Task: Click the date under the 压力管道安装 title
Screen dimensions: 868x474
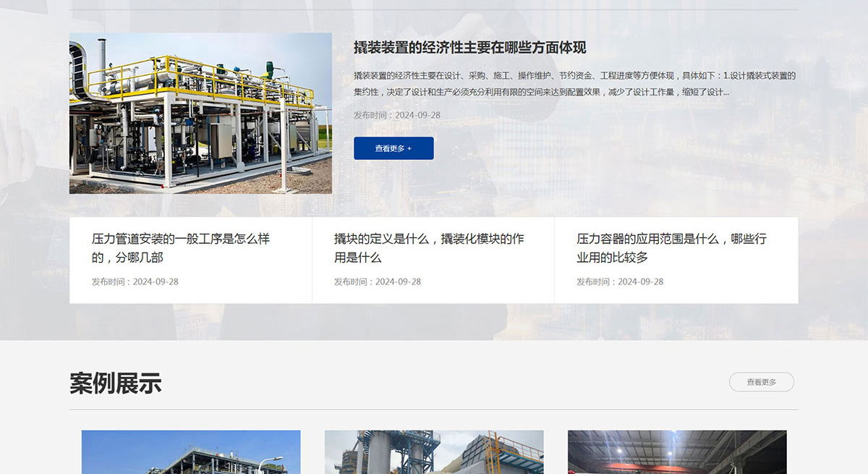Action: click(x=135, y=282)
